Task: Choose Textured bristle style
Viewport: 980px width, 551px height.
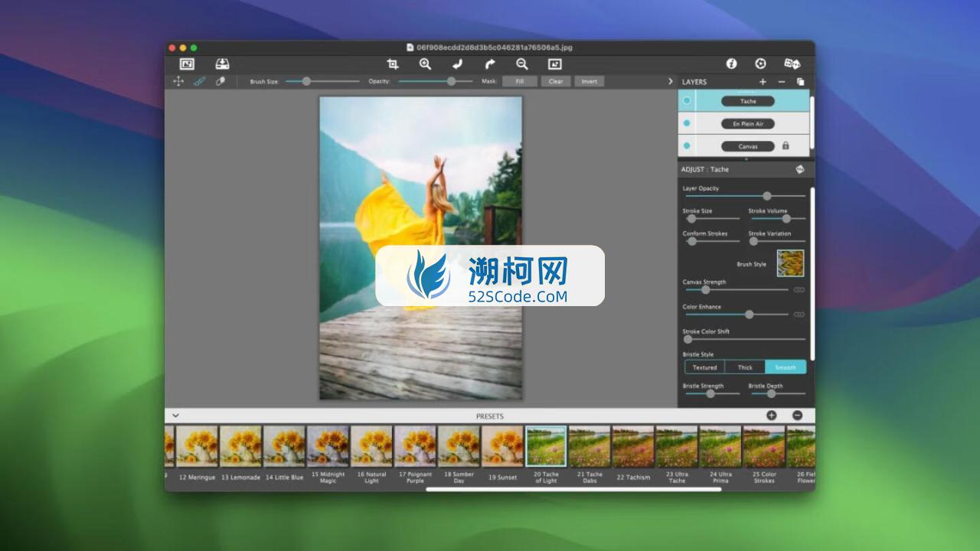Action: tap(704, 367)
